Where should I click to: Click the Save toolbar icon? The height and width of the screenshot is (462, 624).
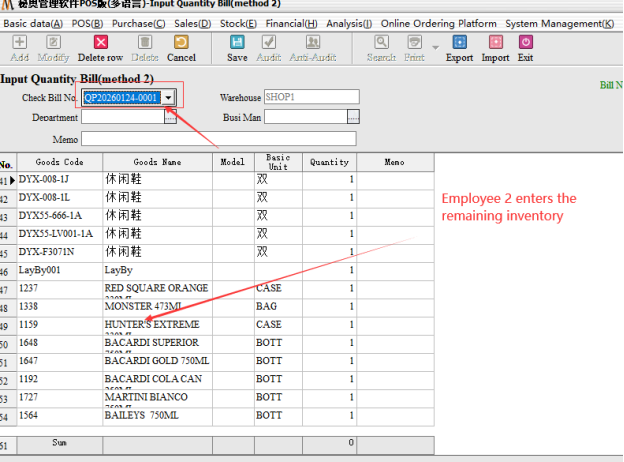click(237, 42)
